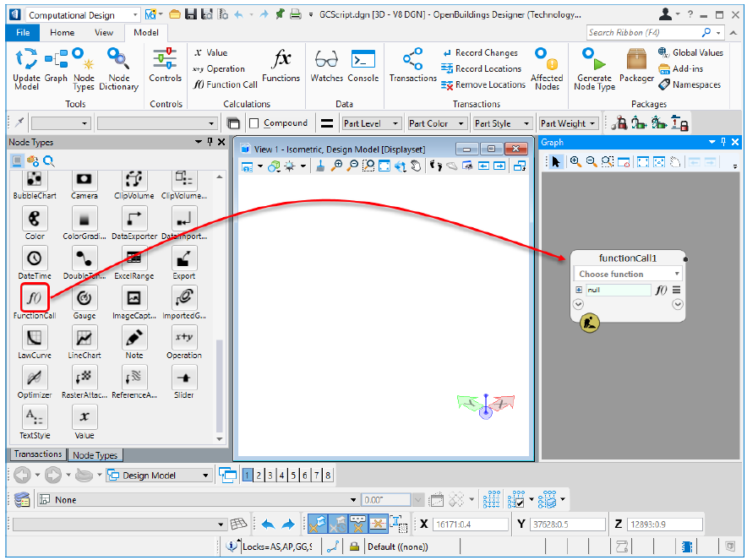
Task: Select view toggle number 5
Action: click(293, 475)
